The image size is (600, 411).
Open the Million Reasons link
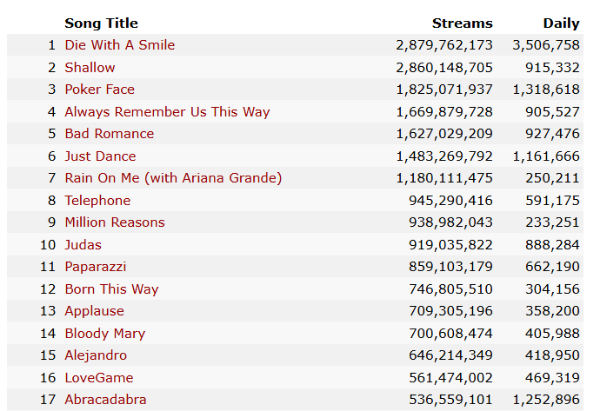[114, 222]
